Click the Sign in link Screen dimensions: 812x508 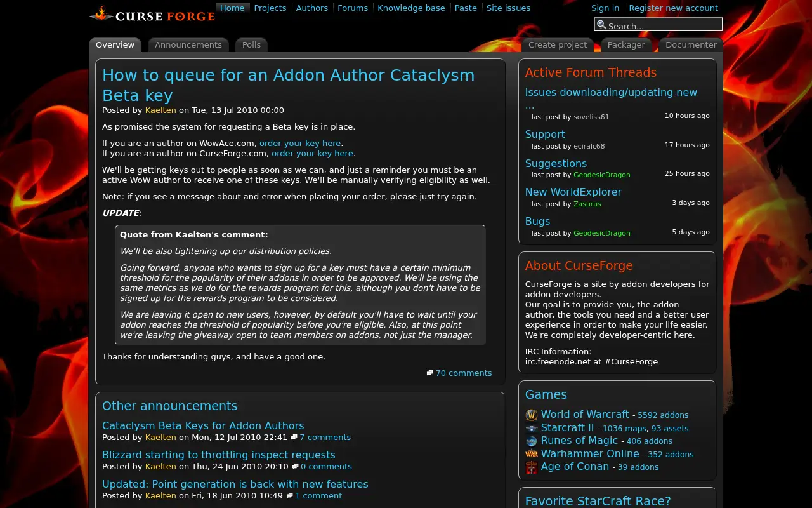pyautogui.click(x=605, y=8)
